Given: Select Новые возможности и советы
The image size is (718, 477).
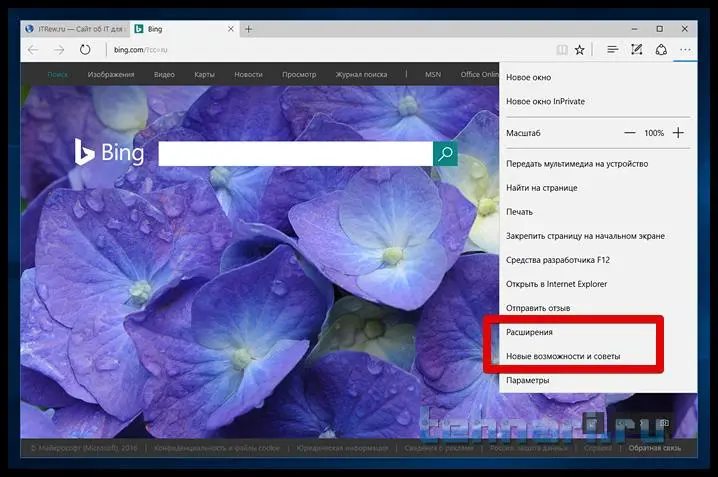Looking at the screenshot, I should pos(563,356).
